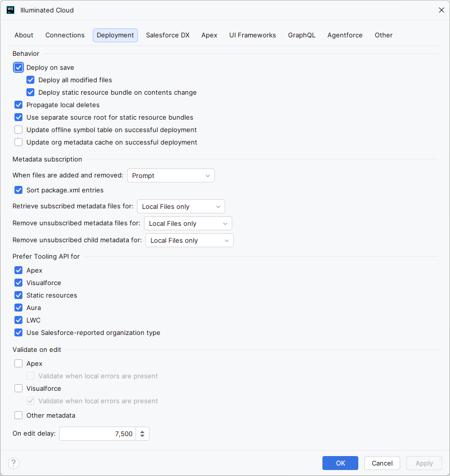Screen dimensions: 450x476
Task: Open the Apex tab
Action: click(x=209, y=35)
